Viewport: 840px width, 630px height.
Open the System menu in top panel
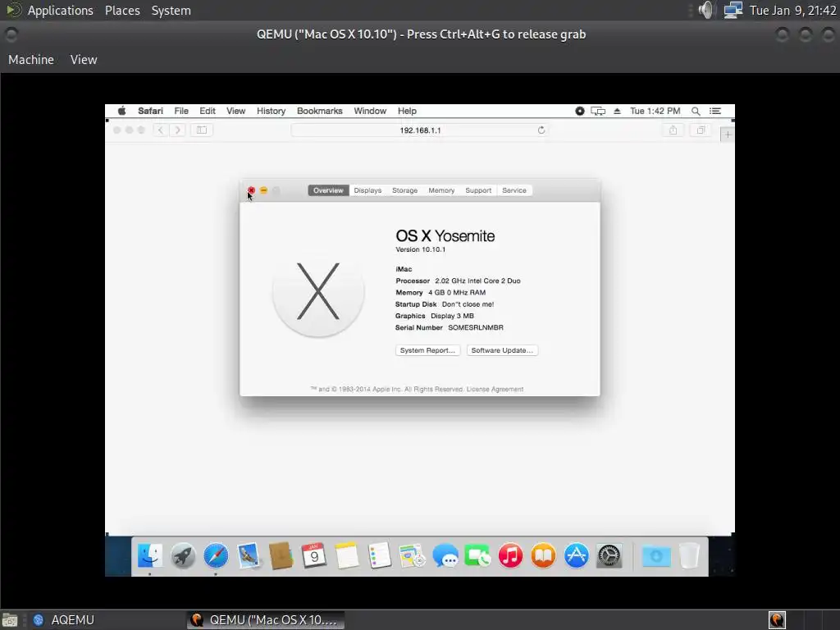point(171,11)
